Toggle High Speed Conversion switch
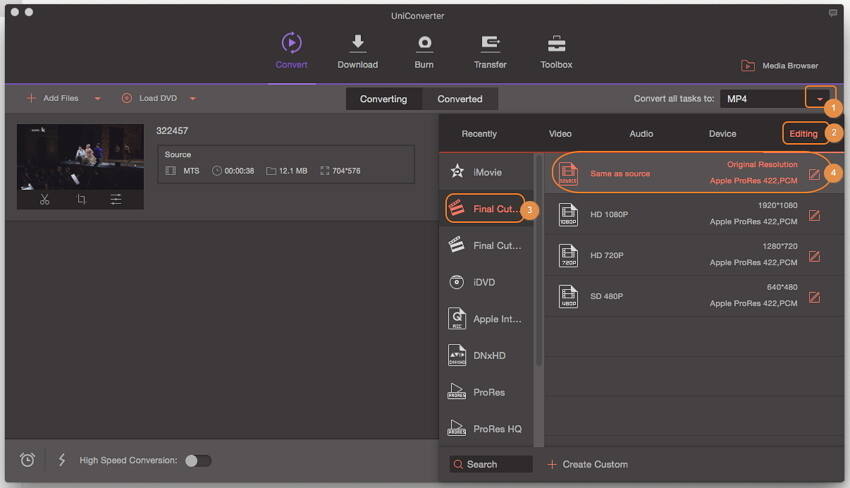The image size is (850, 488). click(x=198, y=460)
